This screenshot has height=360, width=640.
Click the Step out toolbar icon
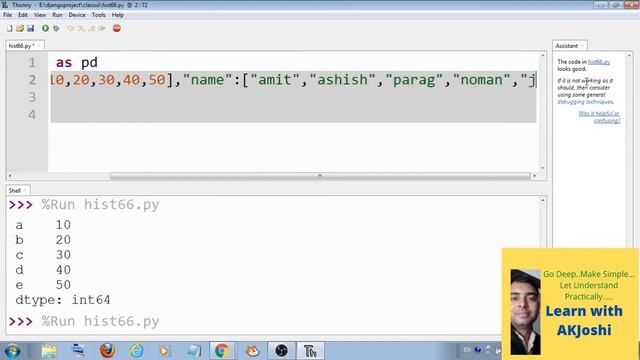pyautogui.click(x=91, y=29)
